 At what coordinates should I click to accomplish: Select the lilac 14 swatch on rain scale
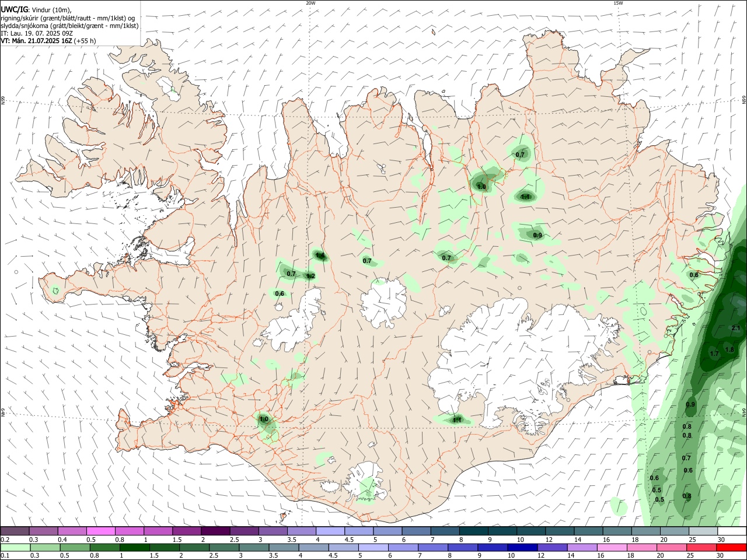pos(583,548)
